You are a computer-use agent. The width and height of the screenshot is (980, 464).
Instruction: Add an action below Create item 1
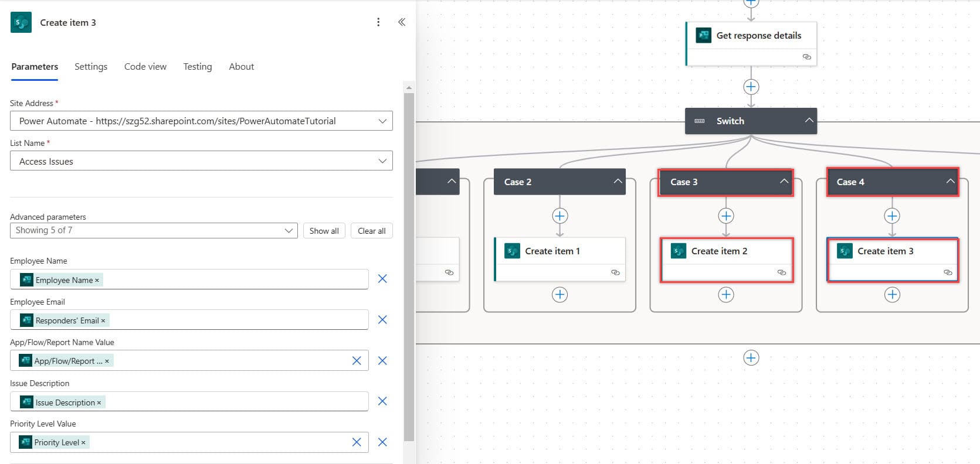560,294
